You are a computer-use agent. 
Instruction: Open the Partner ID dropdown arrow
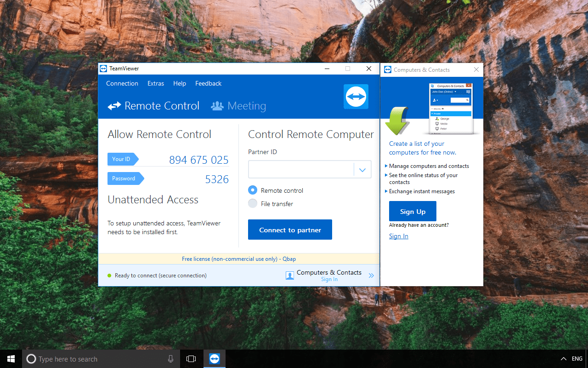[x=362, y=170]
